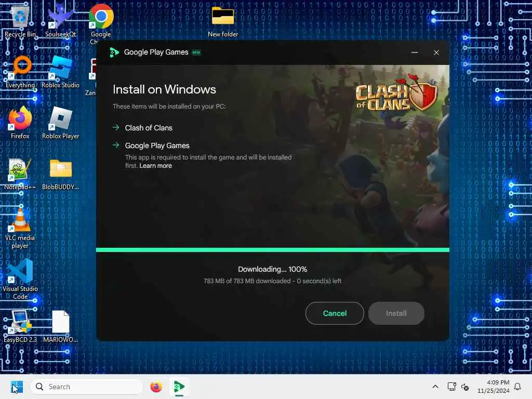Open the Visual Studio Code shortcut

tap(20, 279)
